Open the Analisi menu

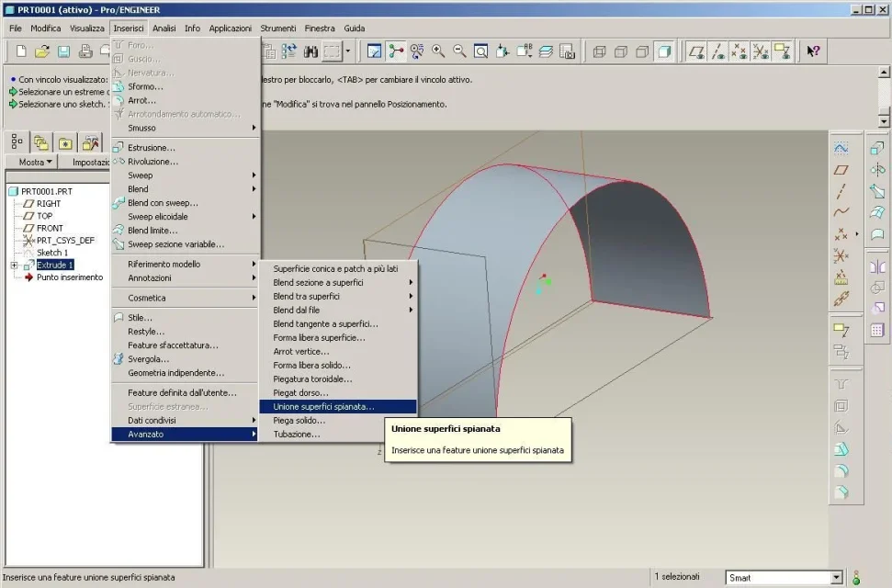coord(164,28)
